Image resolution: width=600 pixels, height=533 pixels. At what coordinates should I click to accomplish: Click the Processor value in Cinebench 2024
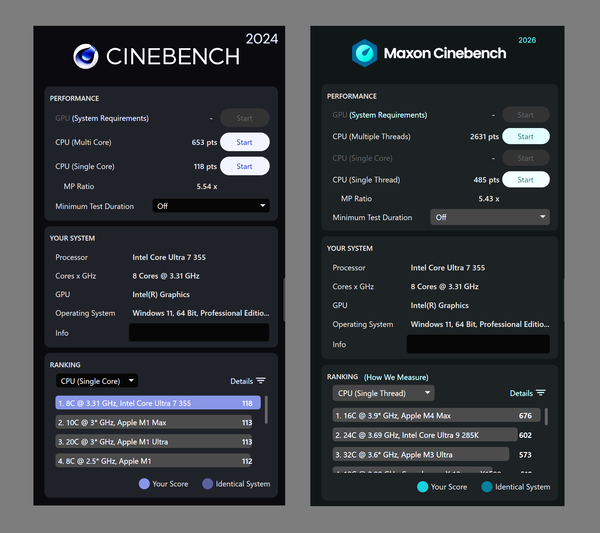coord(169,257)
